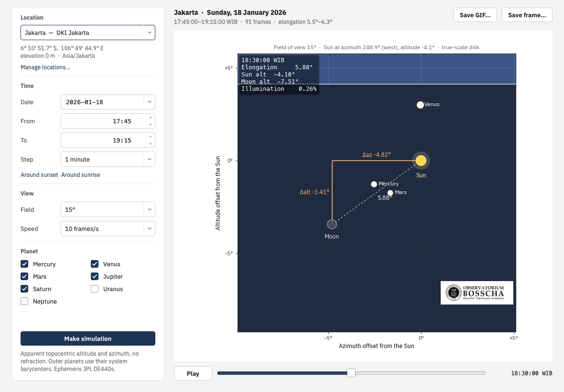Open the Speed dropdown showing 10 frames/s
Viewport: 564px width, 392px height.
(149, 229)
